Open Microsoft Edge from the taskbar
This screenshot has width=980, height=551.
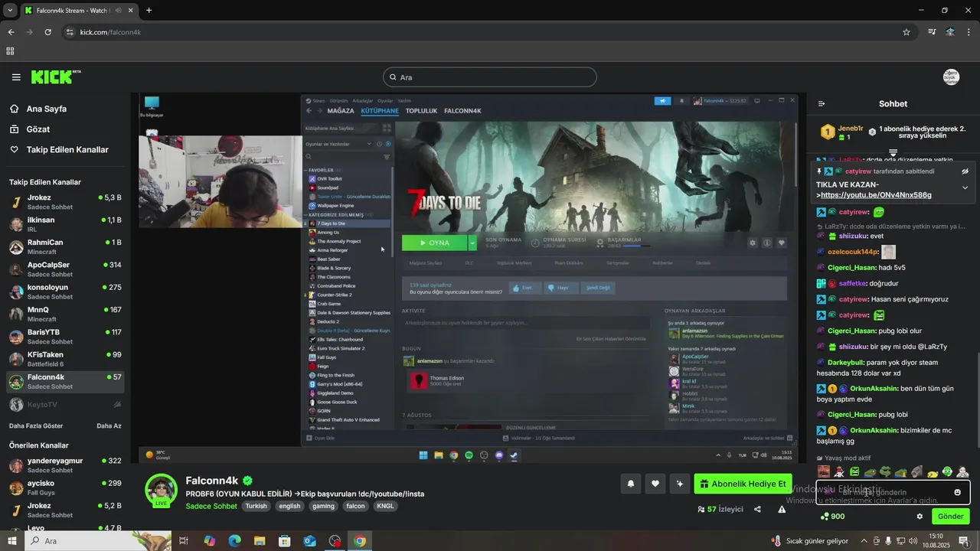[234, 541]
